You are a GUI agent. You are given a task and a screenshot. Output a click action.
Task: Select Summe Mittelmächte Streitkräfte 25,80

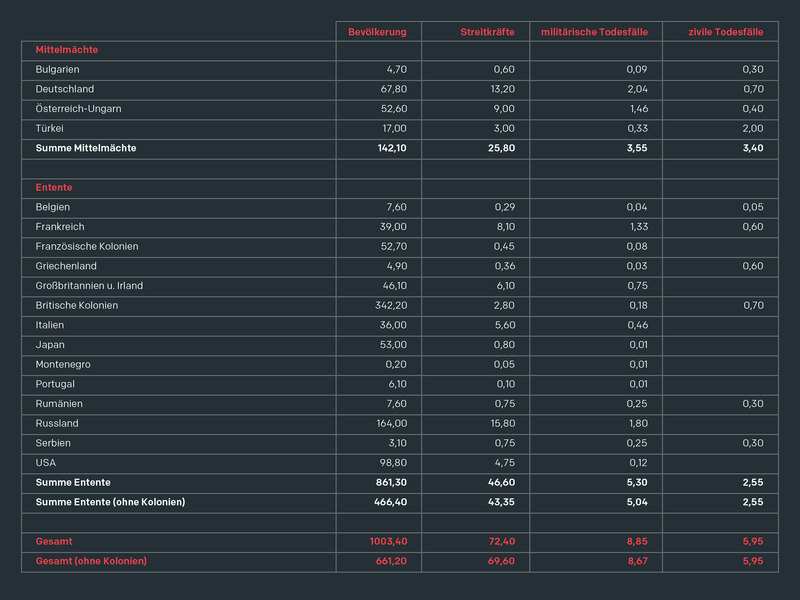click(x=502, y=148)
